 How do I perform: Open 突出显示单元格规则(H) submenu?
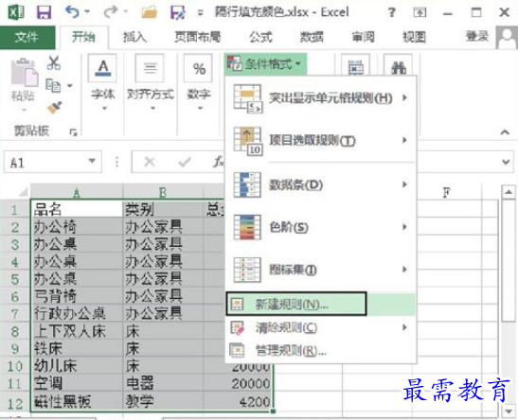(321, 98)
